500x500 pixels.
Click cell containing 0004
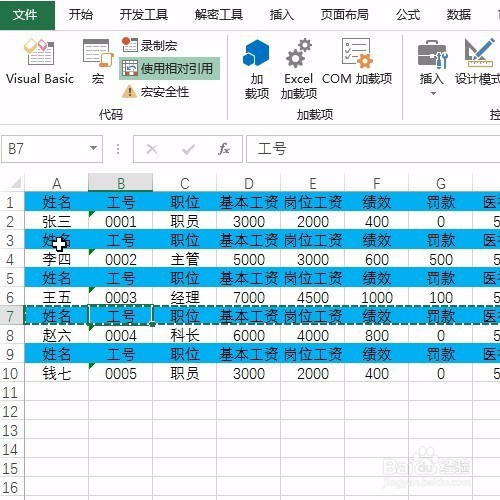(121, 335)
